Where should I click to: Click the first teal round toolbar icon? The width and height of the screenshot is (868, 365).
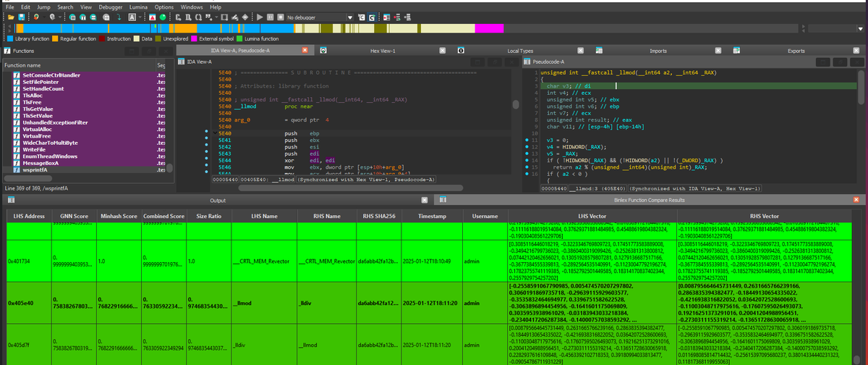pos(72,17)
